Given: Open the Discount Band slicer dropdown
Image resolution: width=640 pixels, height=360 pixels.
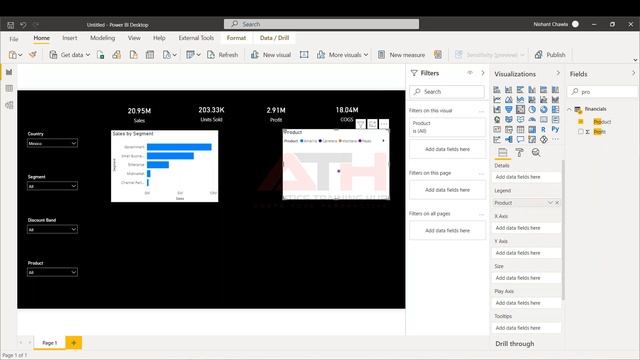Looking at the screenshot, I should click(x=74, y=229).
